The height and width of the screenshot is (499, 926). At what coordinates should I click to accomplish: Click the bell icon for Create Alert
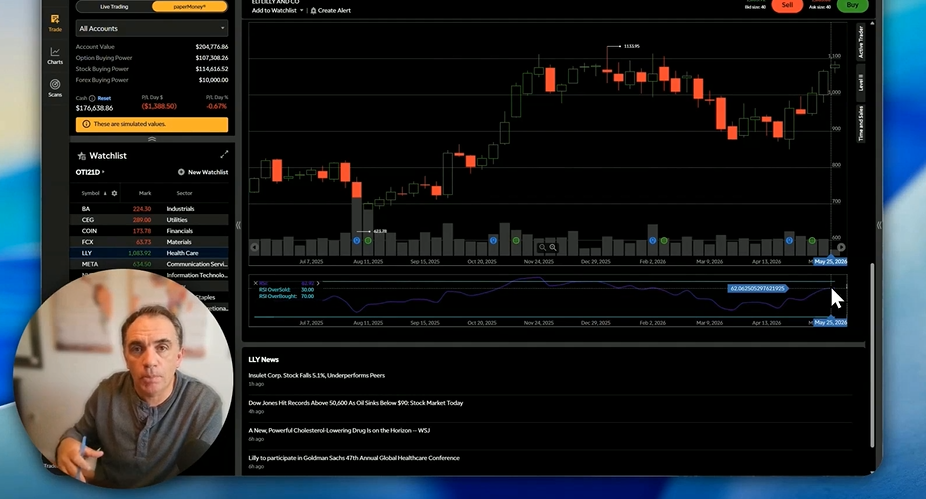tap(313, 11)
